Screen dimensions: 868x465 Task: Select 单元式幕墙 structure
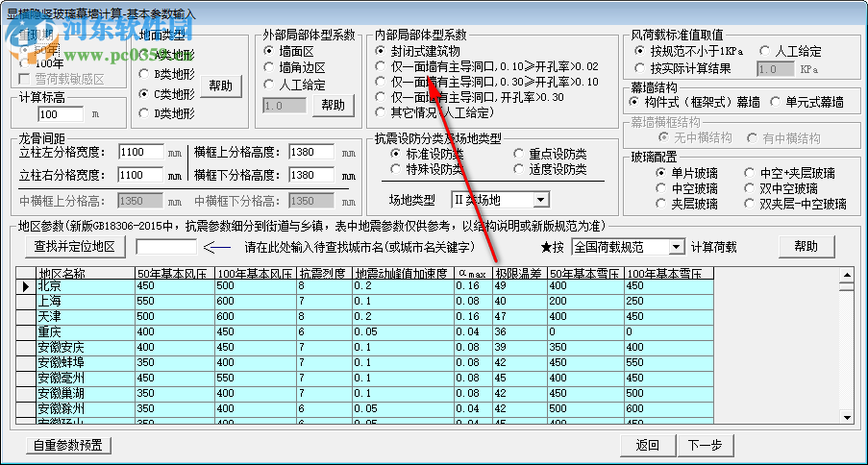[807, 103]
